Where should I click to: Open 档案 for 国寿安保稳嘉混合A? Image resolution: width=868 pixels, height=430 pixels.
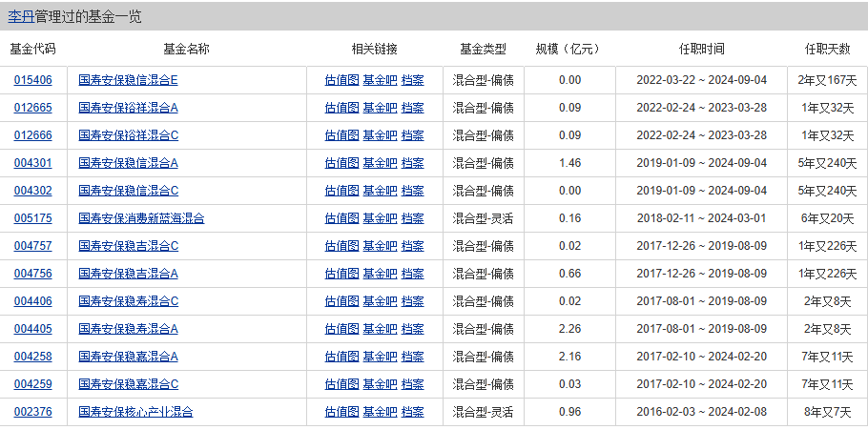tap(412, 357)
